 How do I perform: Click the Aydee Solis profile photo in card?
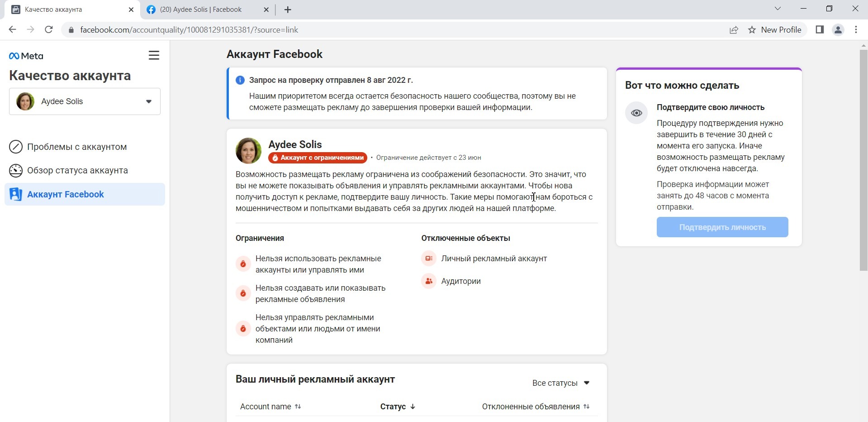point(248,151)
